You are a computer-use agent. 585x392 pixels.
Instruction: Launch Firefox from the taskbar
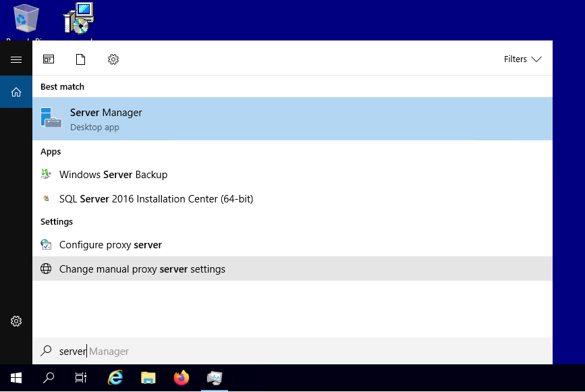pos(182,378)
